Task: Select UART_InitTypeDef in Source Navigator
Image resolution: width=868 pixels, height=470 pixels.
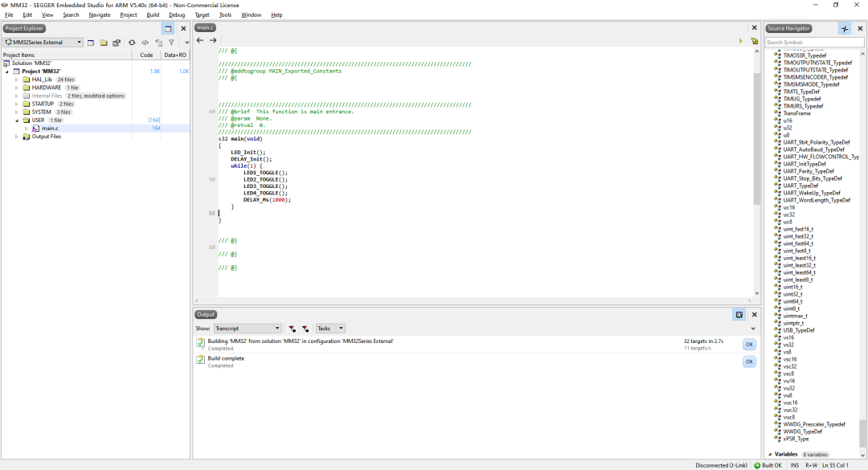Action: 805,165
